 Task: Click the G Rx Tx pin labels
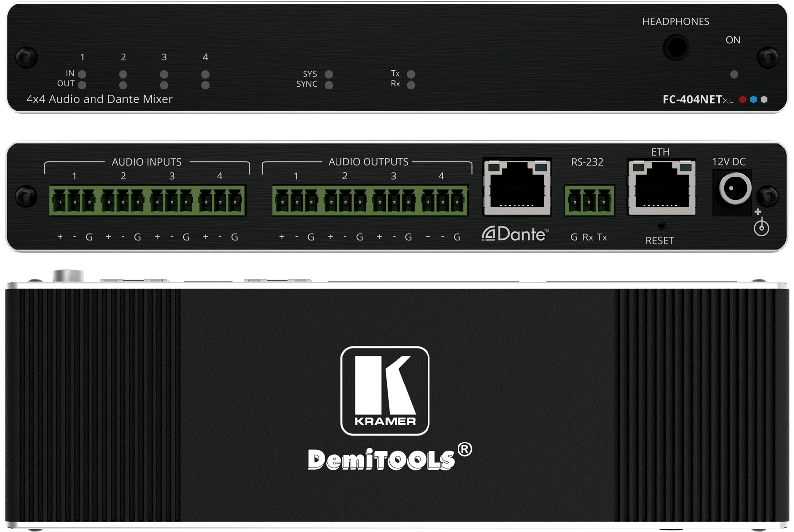click(x=588, y=237)
